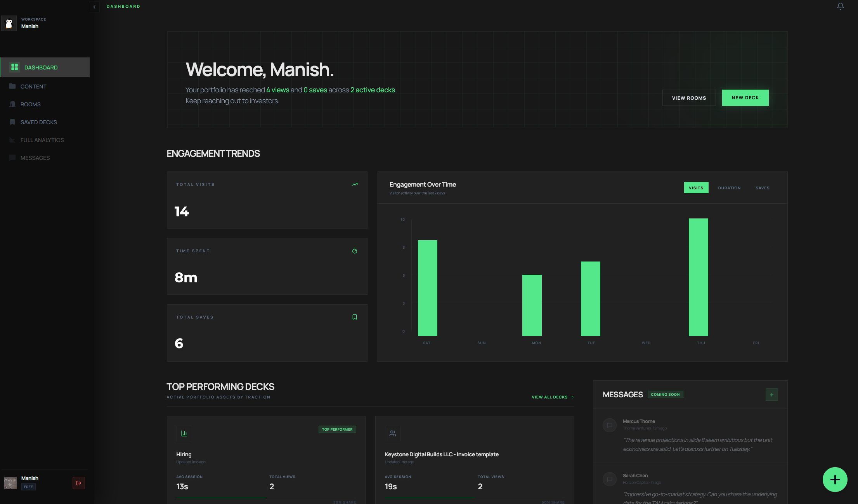The image size is (858, 504).
Task: Click the Total Saves bookmark icon
Action: coord(355,317)
